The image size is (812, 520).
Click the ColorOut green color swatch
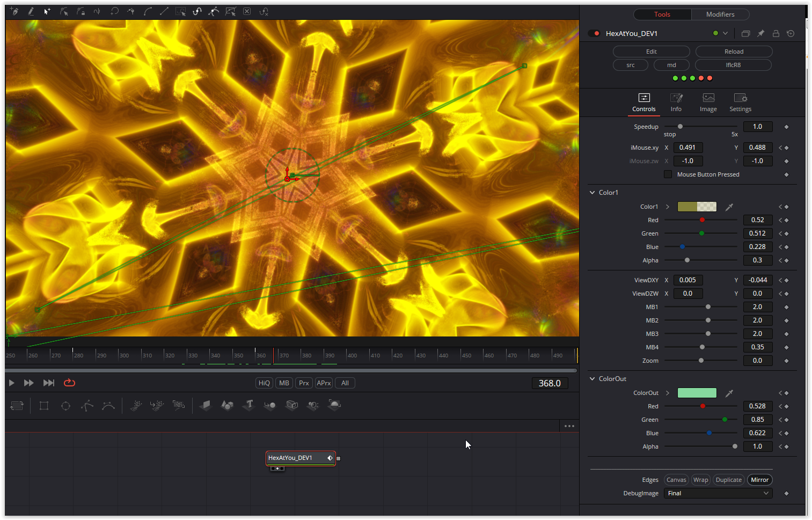point(697,393)
